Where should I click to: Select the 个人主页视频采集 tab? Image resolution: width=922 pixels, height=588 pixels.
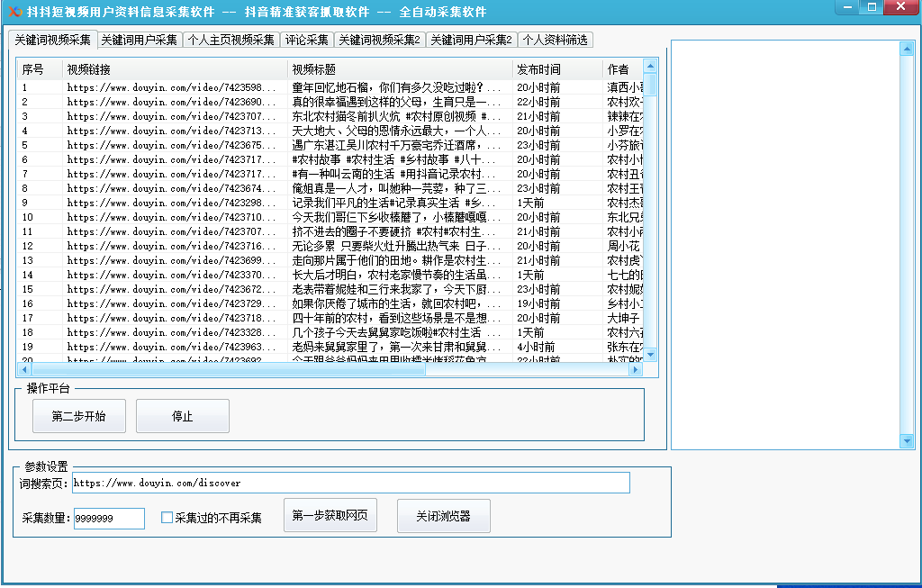point(231,40)
